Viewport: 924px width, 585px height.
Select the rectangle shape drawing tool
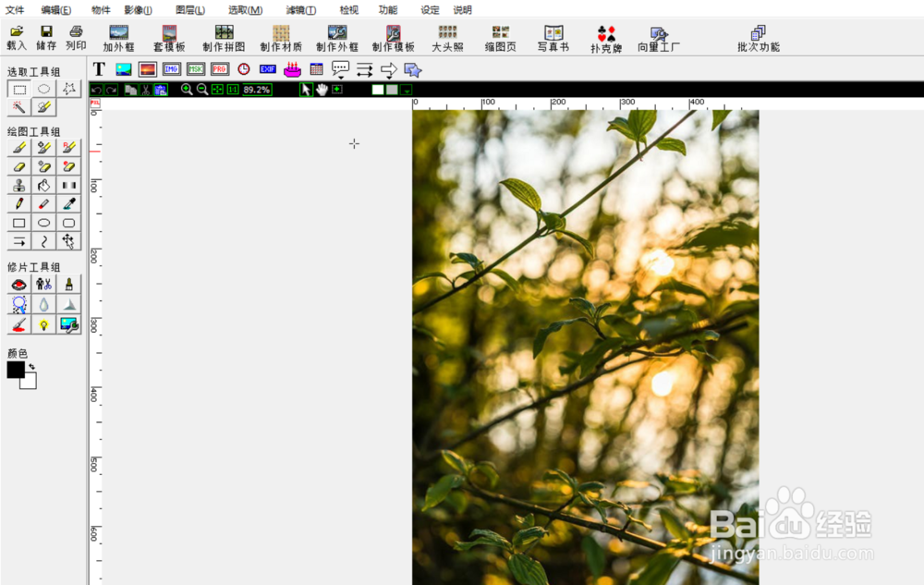click(19, 224)
